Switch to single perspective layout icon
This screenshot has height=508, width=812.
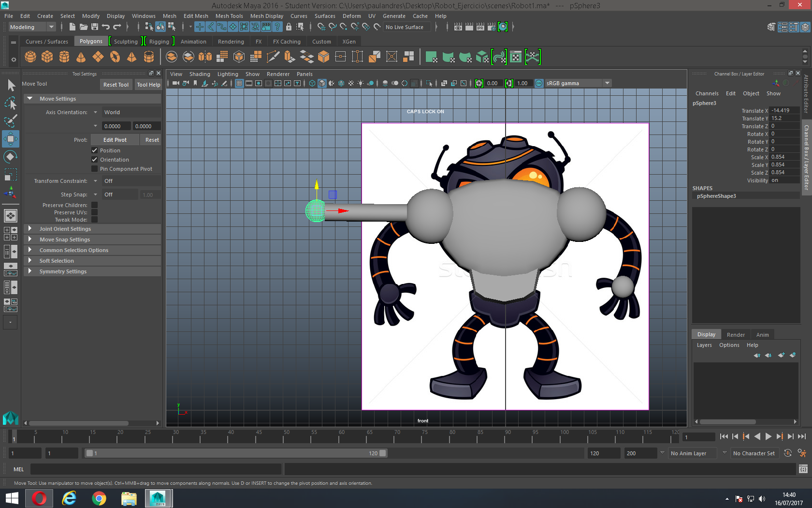(x=11, y=216)
